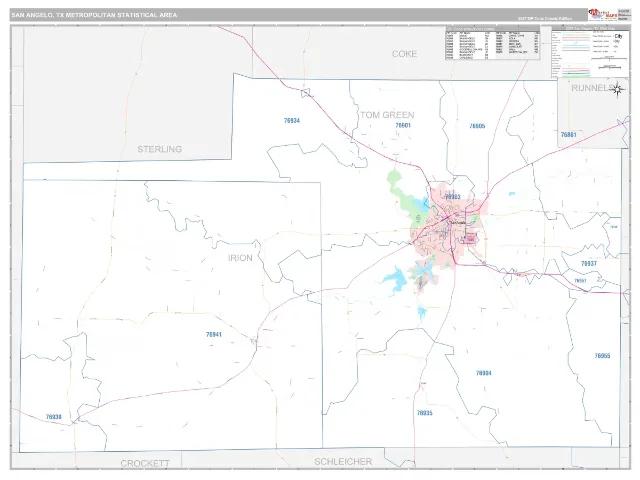The width and height of the screenshot is (640, 480).
Task: Click the CROCKETT county label
Action: click(x=145, y=463)
